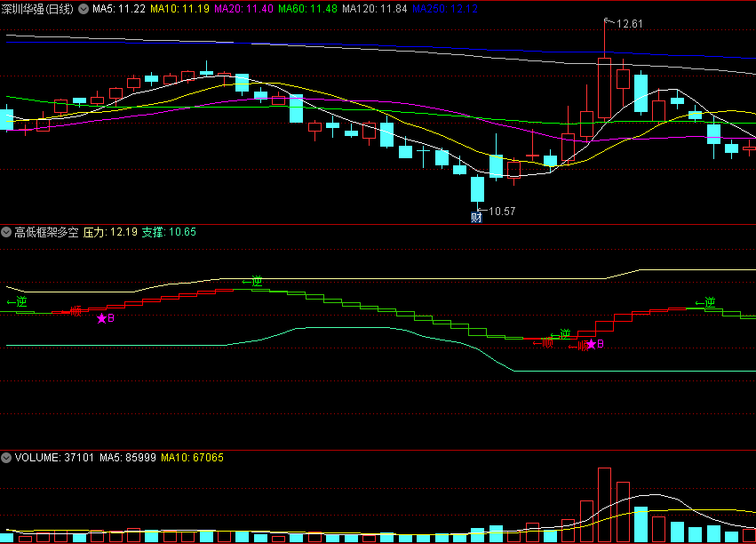The height and width of the screenshot is (544, 756).
Task: Click the 压力: 12.19 value
Action: point(110,232)
